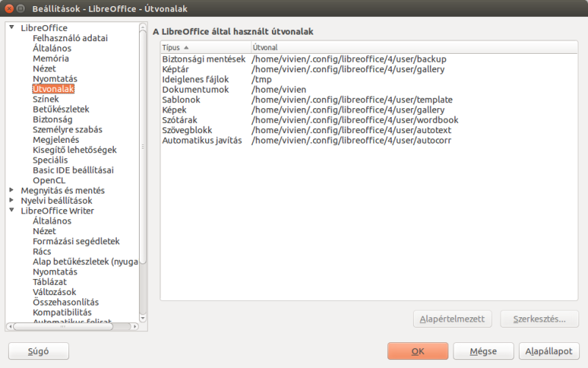Select Formázási segédletek in the tree
Screen dimensions: 588x368
[76, 241]
